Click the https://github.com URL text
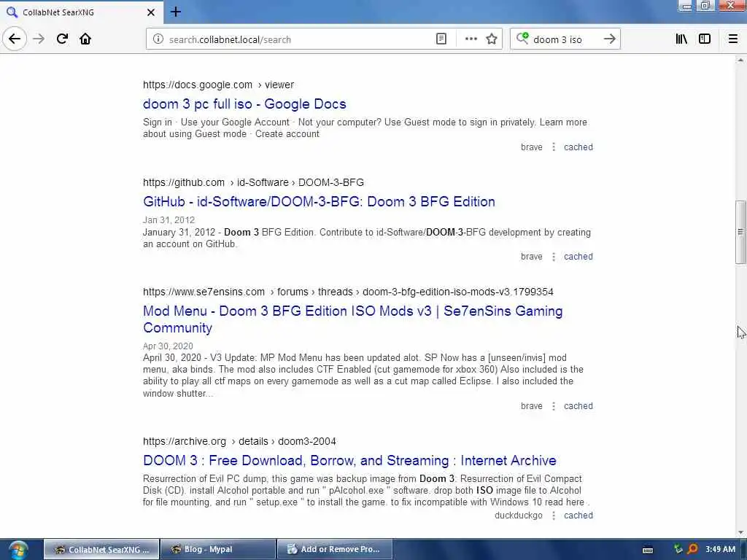Screen dimensions: 747x560 (x=184, y=182)
